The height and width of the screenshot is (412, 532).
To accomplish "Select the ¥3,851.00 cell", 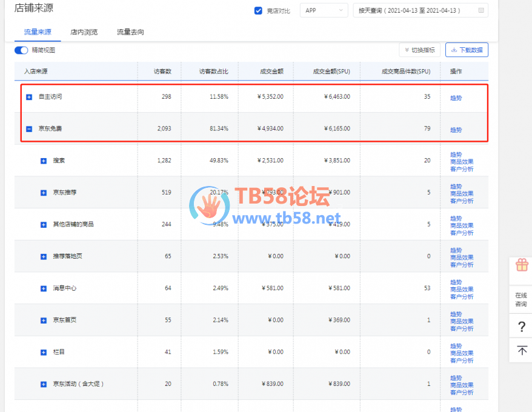I will click(x=337, y=161).
